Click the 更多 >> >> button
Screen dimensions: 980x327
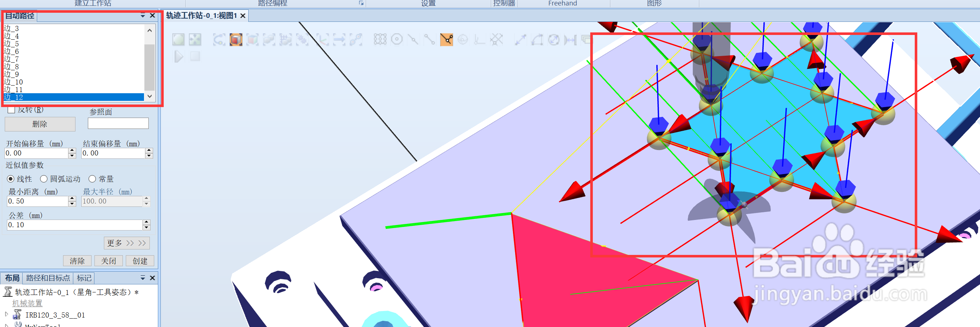(127, 243)
